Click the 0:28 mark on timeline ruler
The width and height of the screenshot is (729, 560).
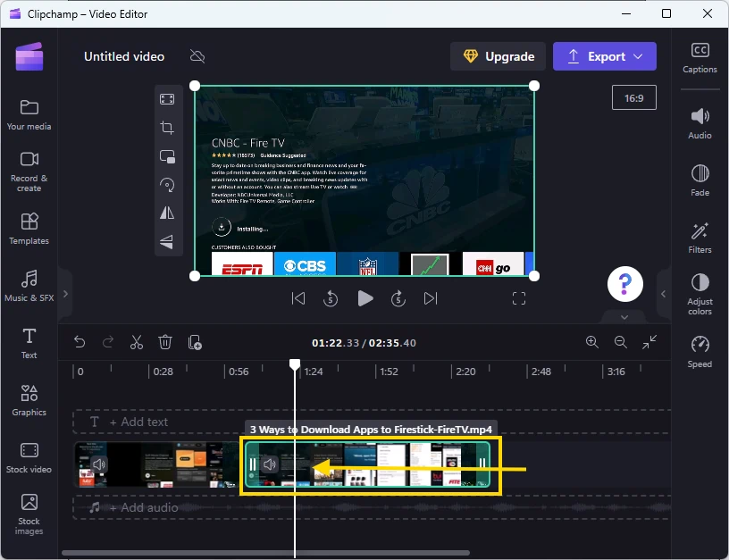tap(163, 372)
